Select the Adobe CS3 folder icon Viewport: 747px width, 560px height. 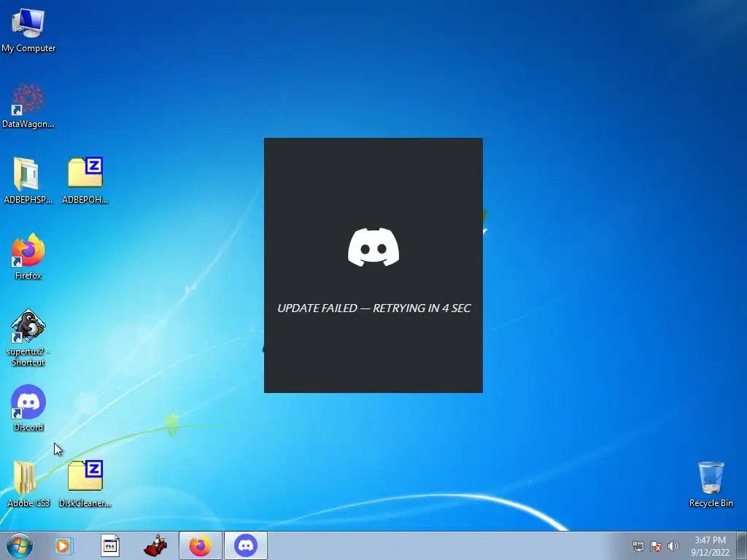click(28, 484)
